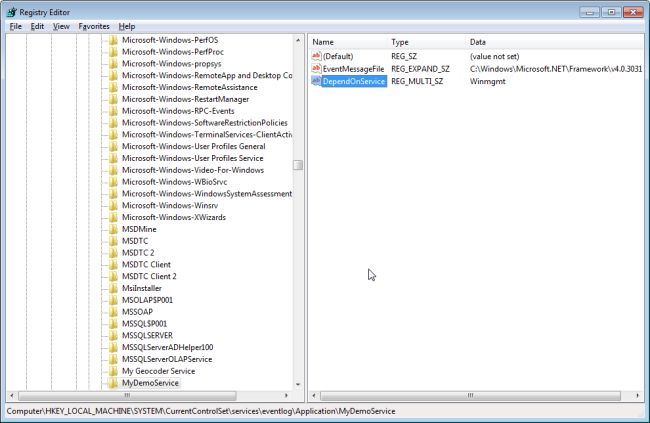Click the tree pane horizontal scroll left arrow

(x=12, y=396)
